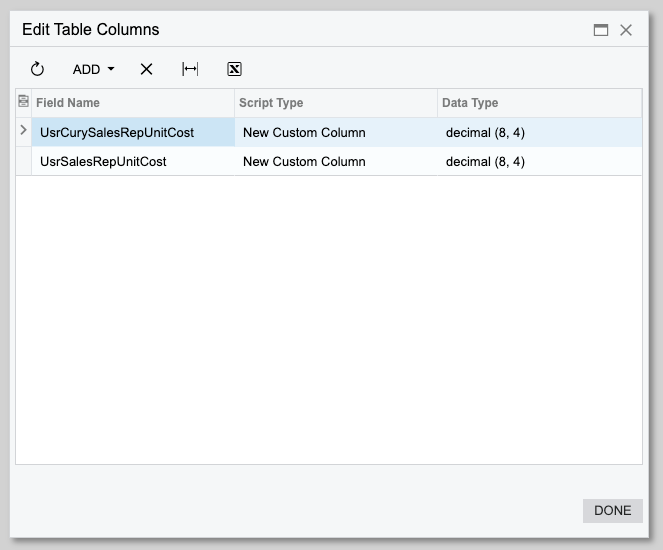
Task: Open the ADD dropdown menu
Action: point(93,69)
